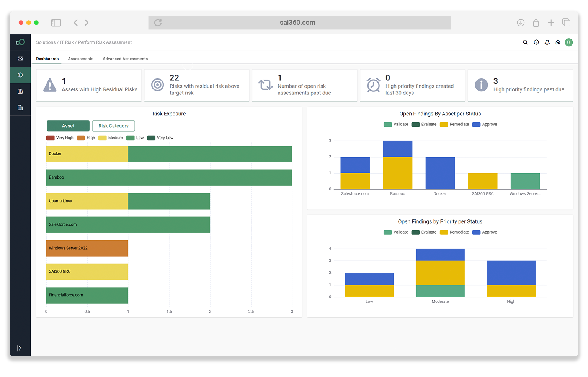588x377 pixels.
Task: Click target icon on residual risk card
Action: click(x=157, y=84)
